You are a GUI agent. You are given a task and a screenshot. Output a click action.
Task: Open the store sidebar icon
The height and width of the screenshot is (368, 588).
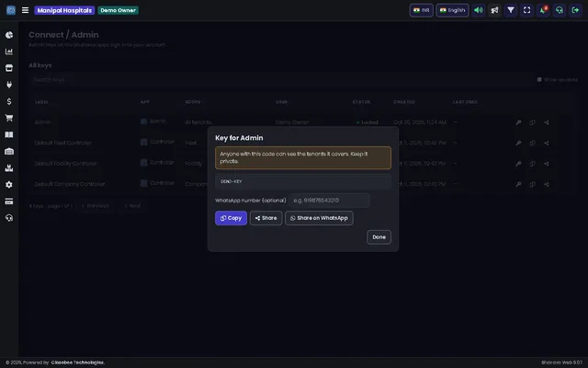point(9,68)
